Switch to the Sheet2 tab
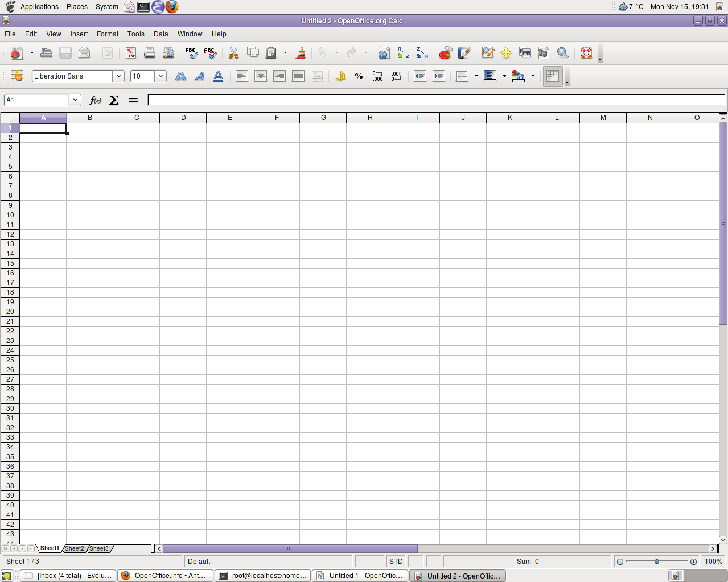Viewport: 728px width, 582px height. tap(74, 548)
